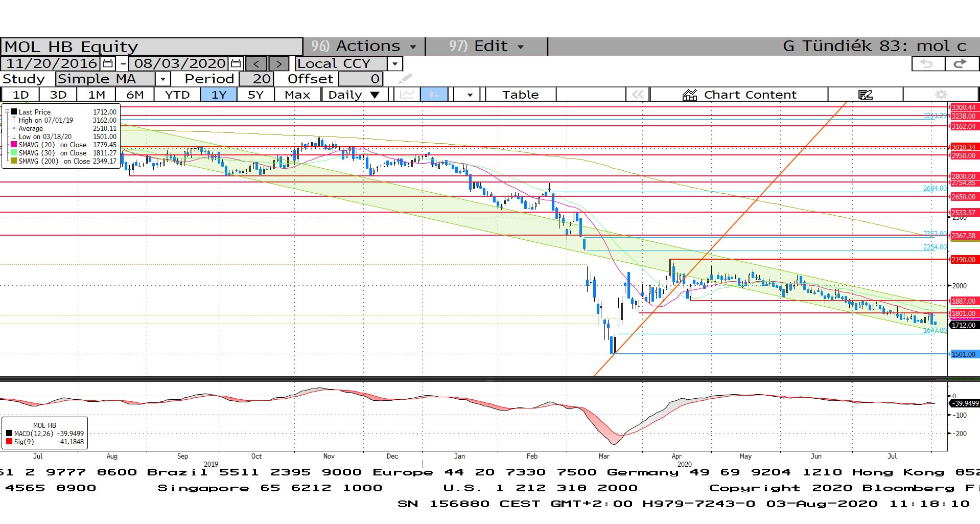Click the -39.9499 MACD axis value label
This screenshot has width=980, height=524.
pos(964,403)
